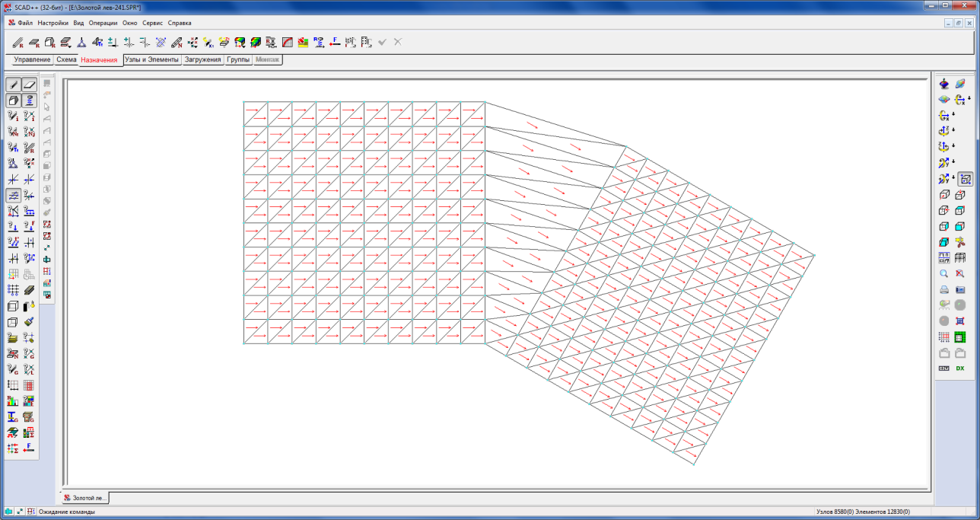Click the red F force arrow icon in top toolbar
Viewport: 980px width, 520px height.
click(x=334, y=42)
